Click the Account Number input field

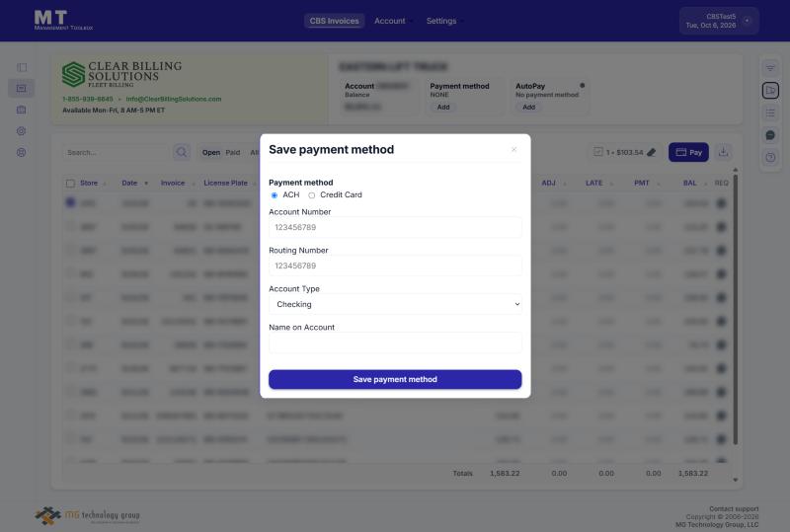pyautogui.click(x=396, y=227)
